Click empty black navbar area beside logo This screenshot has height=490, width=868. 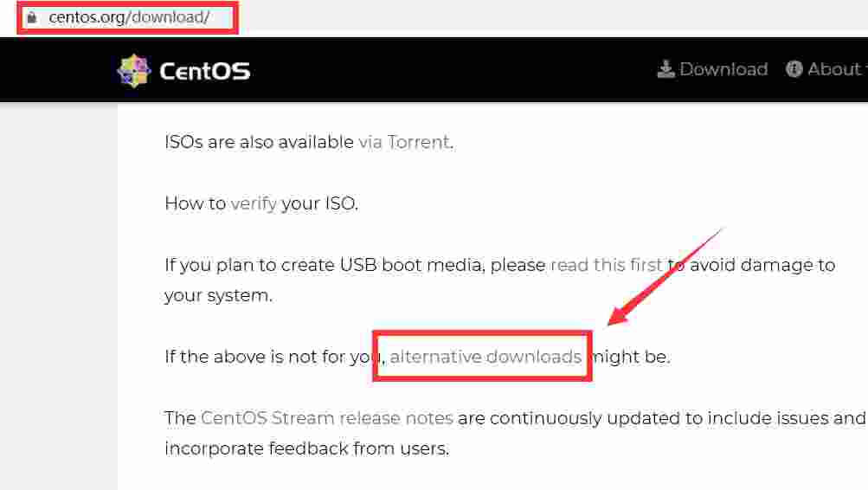click(443, 70)
